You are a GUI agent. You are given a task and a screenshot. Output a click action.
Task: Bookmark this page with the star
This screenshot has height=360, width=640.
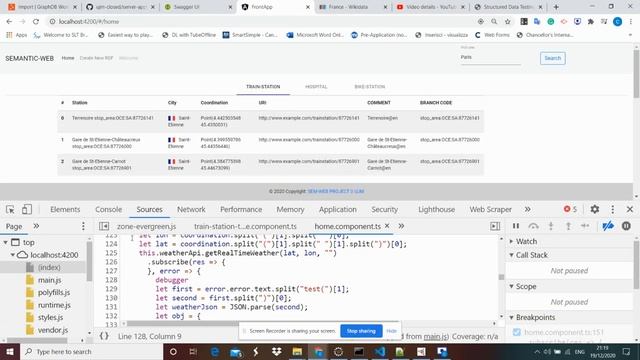507,22
